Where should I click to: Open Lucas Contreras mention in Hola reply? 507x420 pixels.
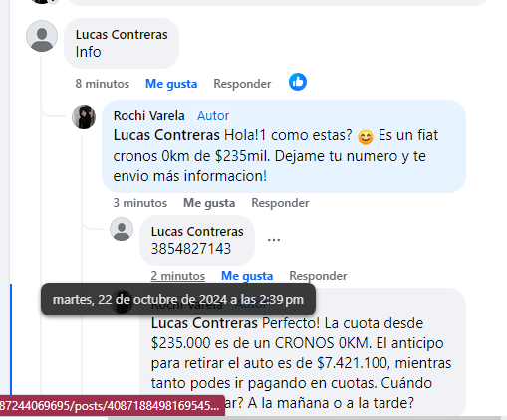pos(166,135)
